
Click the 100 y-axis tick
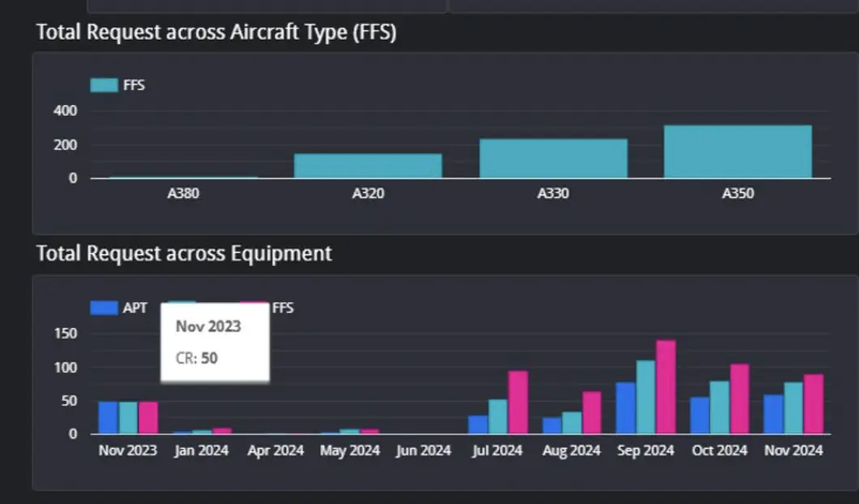pyautogui.click(x=65, y=368)
